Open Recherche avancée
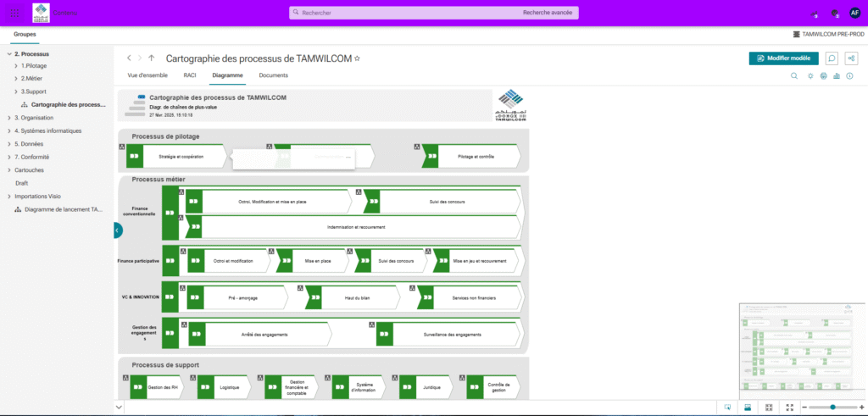868x416 pixels. click(548, 12)
